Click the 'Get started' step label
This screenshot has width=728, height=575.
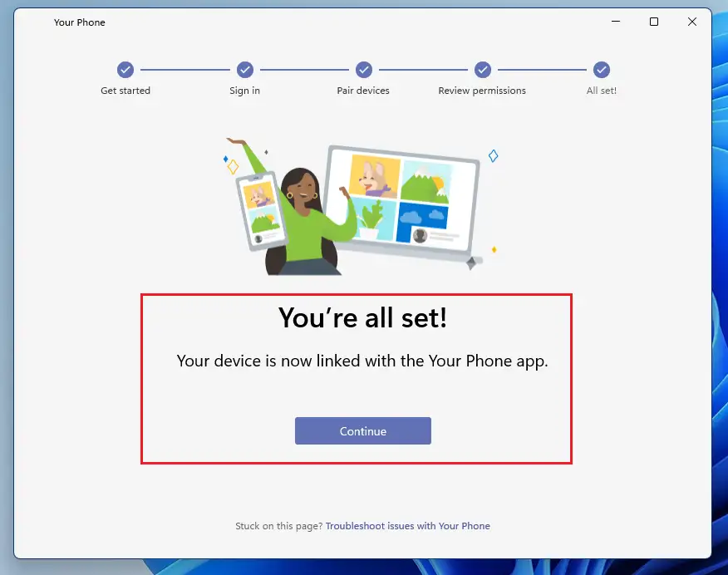[x=125, y=91]
